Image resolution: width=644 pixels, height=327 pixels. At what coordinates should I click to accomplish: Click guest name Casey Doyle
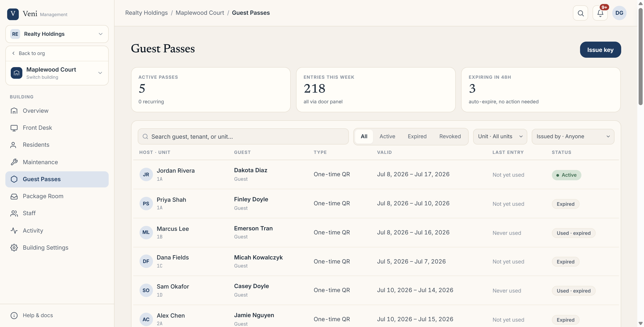pyautogui.click(x=252, y=286)
